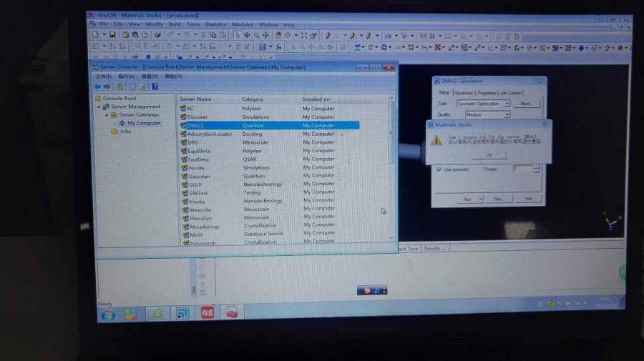Click the Save toolbar icon
Viewport: 644px width, 361px height.
[112, 35]
